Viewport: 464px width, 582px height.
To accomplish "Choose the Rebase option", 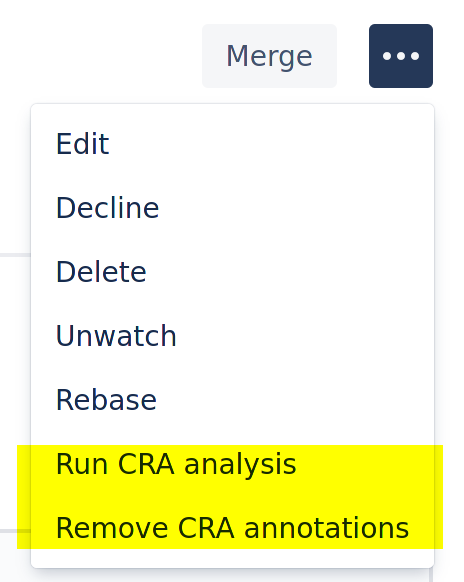I will tap(232, 400).
